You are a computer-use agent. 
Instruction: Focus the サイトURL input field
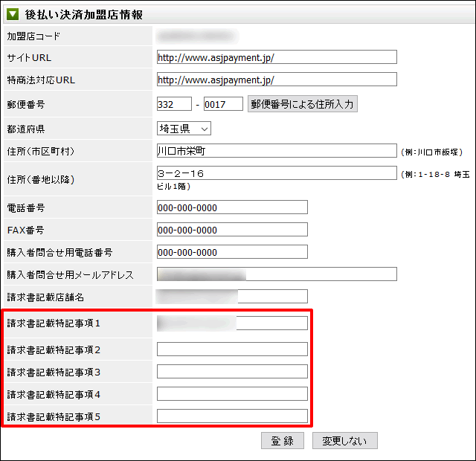tap(277, 57)
